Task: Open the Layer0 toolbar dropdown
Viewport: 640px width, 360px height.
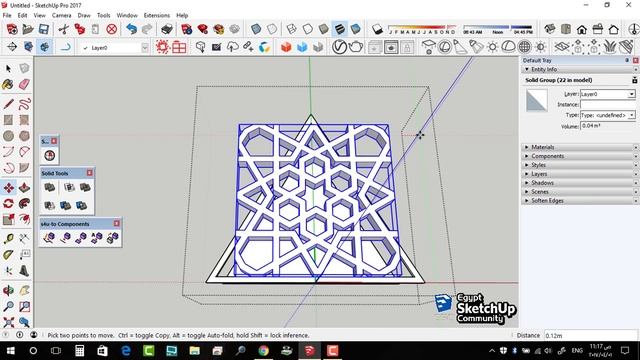Action: point(145,48)
